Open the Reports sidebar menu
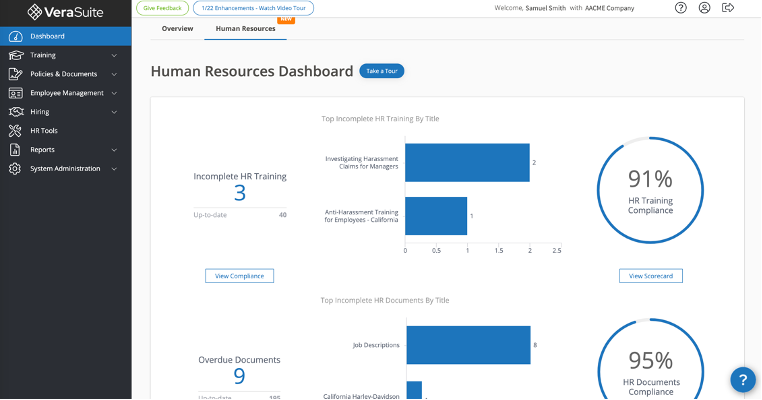Image resolution: width=762 pixels, height=400 pixels. (66, 150)
